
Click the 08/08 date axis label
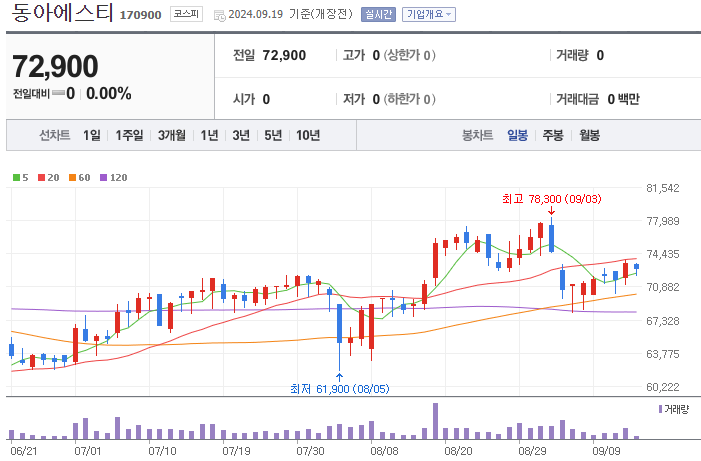pos(384,451)
